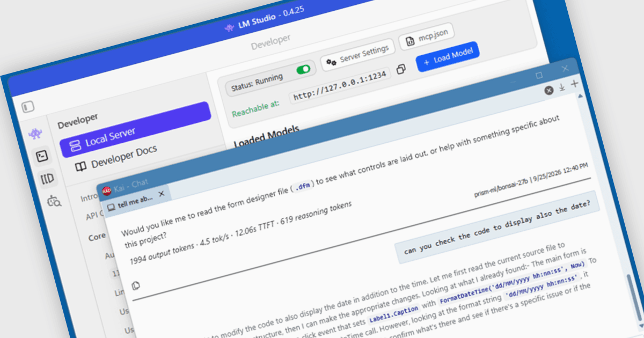Open the robot search Discover icon
The width and height of the screenshot is (644, 338).
point(54,201)
